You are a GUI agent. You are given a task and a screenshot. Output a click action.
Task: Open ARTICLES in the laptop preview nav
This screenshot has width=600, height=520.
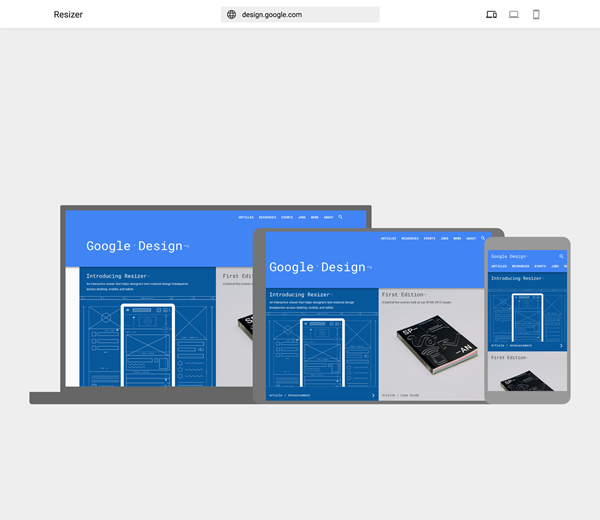pos(246,217)
